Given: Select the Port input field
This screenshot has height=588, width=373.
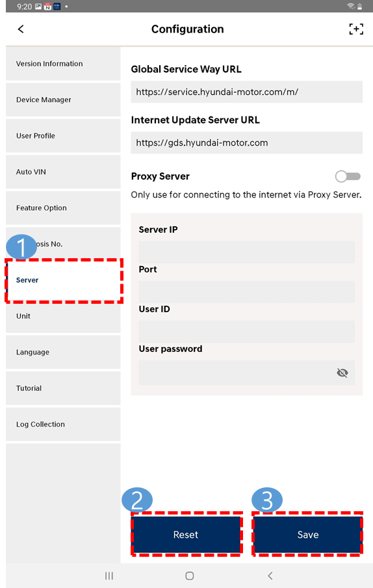Looking at the screenshot, I should pyautogui.click(x=247, y=292).
